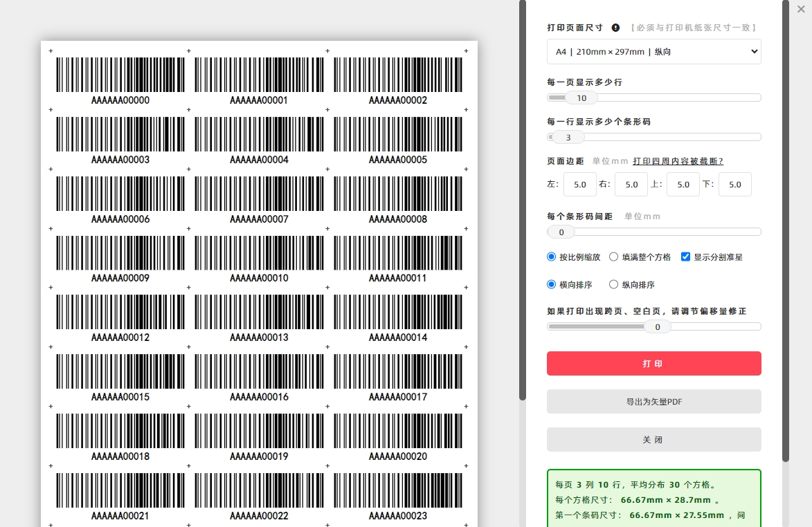The height and width of the screenshot is (527, 812).
Task: Click the 每一行显示多少个条形码 slider handle
Action: click(568, 137)
